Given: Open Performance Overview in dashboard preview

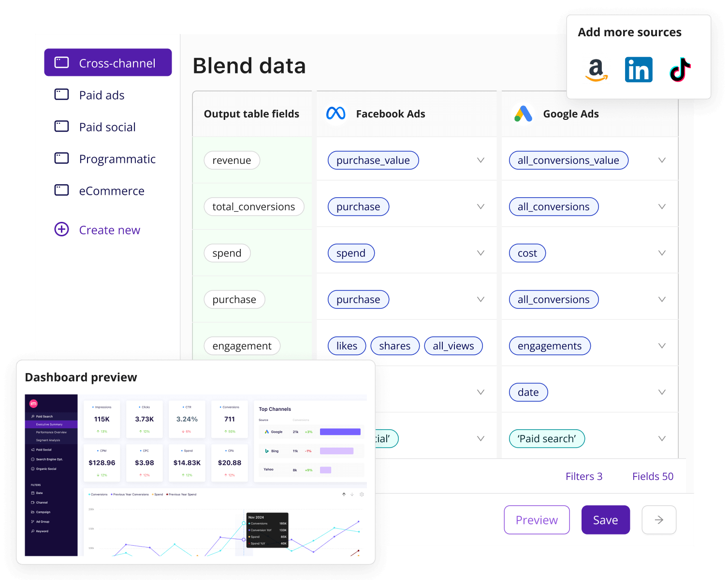Looking at the screenshot, I should point(51,433).
